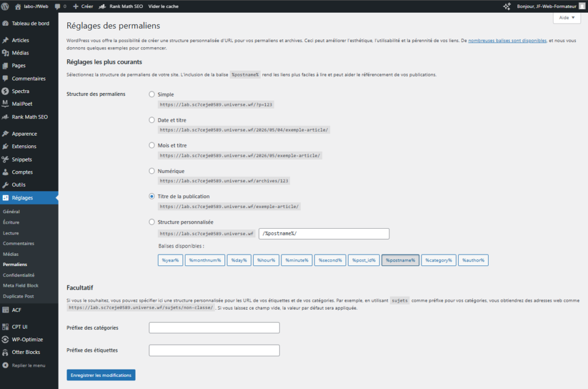Click the custom structure /%postname%/ input field
The width and height of the screenshot is (588, 389).
point(324,234)
